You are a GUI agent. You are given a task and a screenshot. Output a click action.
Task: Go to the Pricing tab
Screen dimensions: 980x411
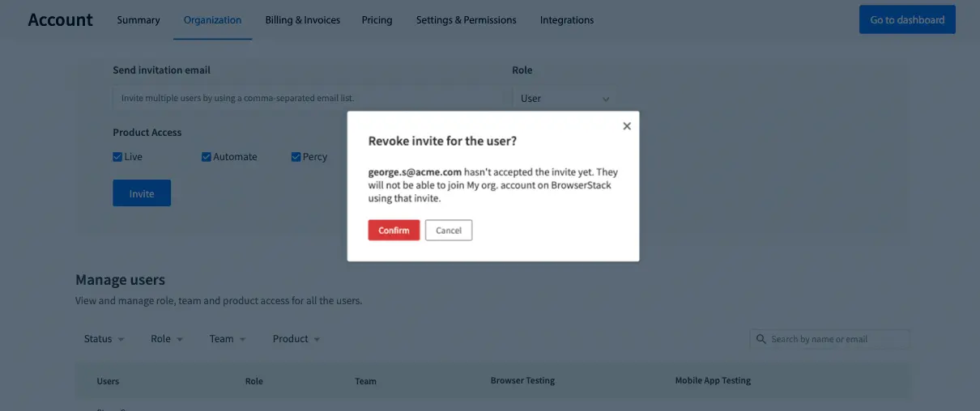(x=377, y=20)
